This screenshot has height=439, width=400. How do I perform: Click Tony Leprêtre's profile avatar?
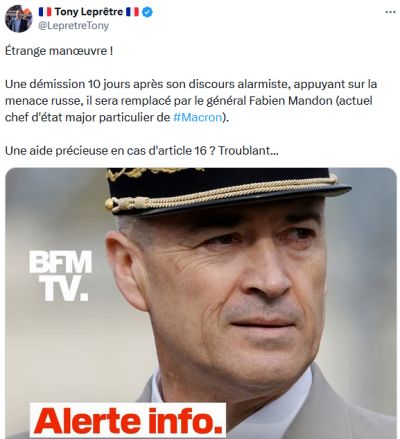click(18, 19)
